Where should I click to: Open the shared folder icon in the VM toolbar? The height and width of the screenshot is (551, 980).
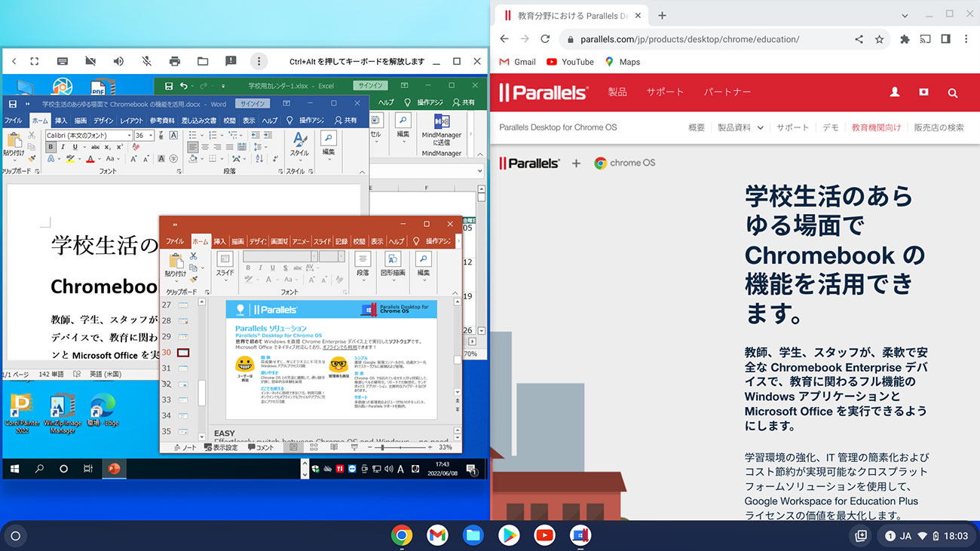pos(203,61)
